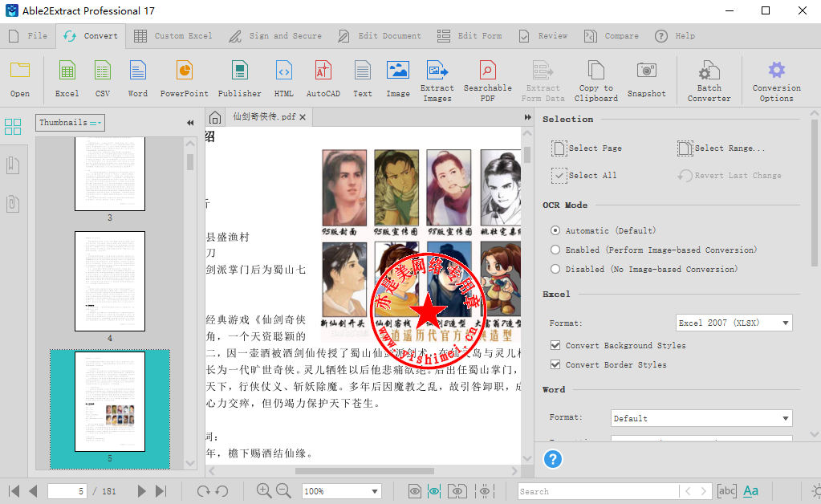Select Disabled OCR mode option
Screen dimensions: 821x504
click(555, 269)
